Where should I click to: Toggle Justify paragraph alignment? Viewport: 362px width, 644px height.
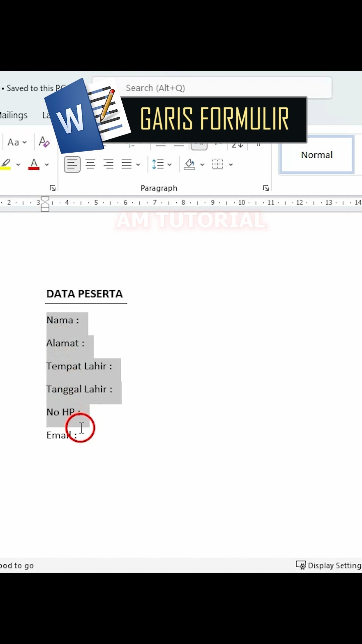coord(126,164)
